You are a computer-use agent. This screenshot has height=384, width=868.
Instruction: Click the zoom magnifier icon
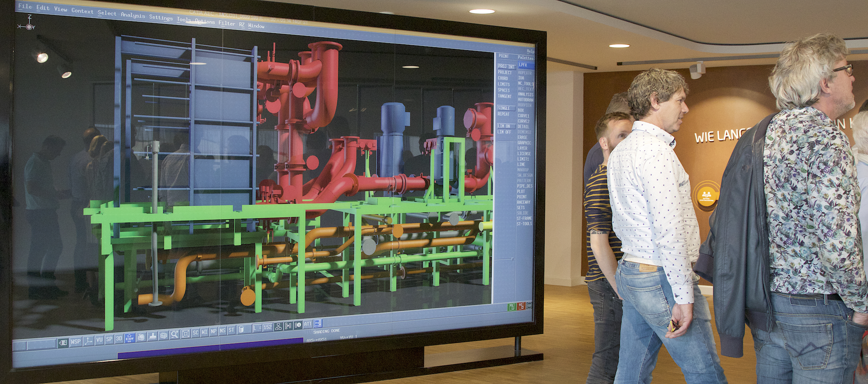(x=174, y=335)
